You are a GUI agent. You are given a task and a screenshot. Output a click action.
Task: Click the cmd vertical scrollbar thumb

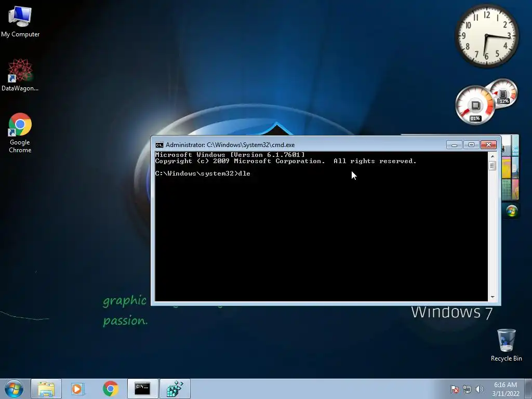(x=493, y=166)
